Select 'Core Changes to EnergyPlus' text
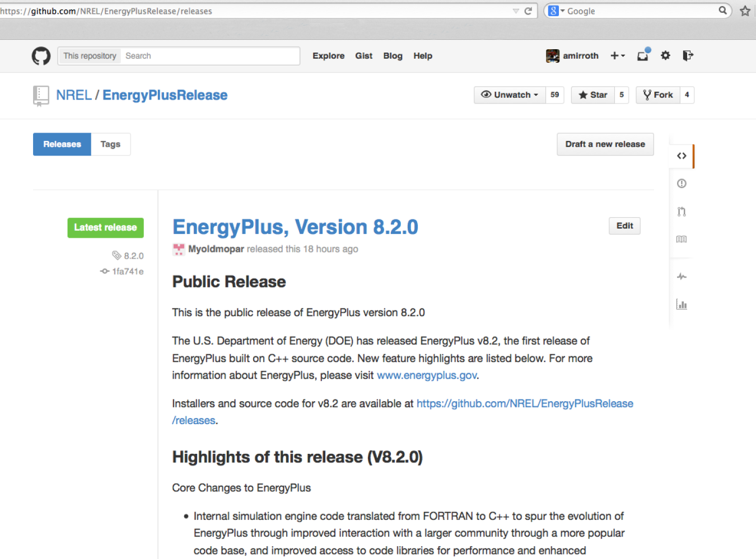The height and width of the screenshot is (559, 756). (241, 488)
